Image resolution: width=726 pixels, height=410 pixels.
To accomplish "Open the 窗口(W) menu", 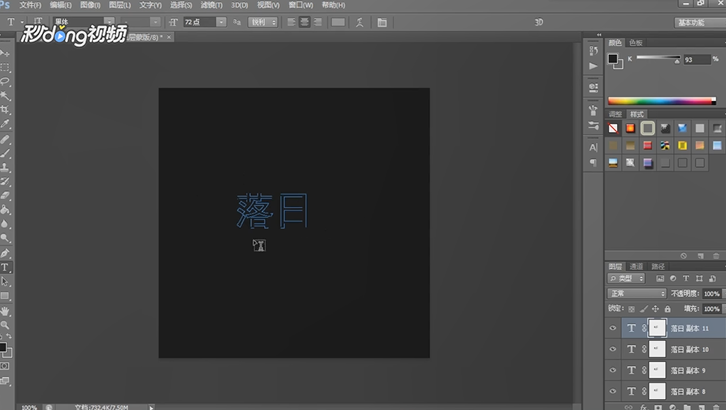I will tap(300, 5).
